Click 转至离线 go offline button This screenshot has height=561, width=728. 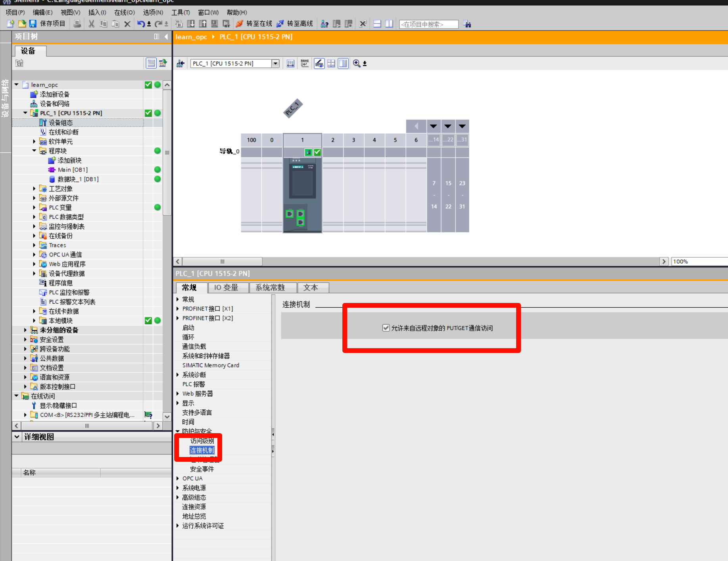pos(295,24)
